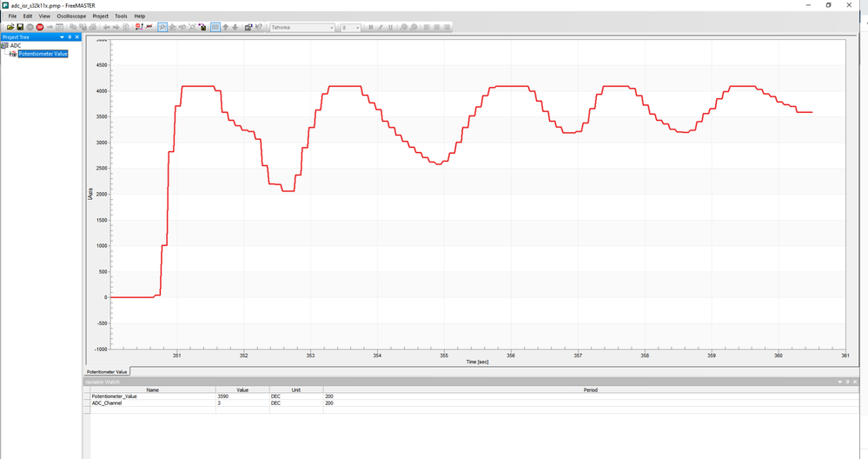Click the Save project floppy icon
The image size is (868, 459).
[x=20, y=27]
